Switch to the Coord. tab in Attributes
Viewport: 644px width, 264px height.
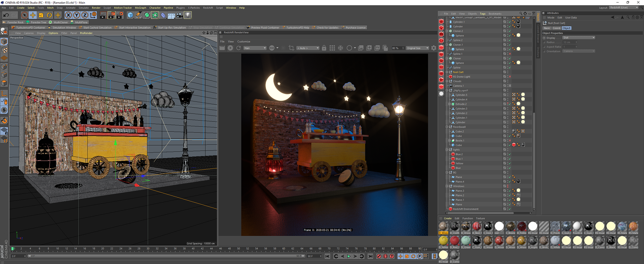[556, 28]
